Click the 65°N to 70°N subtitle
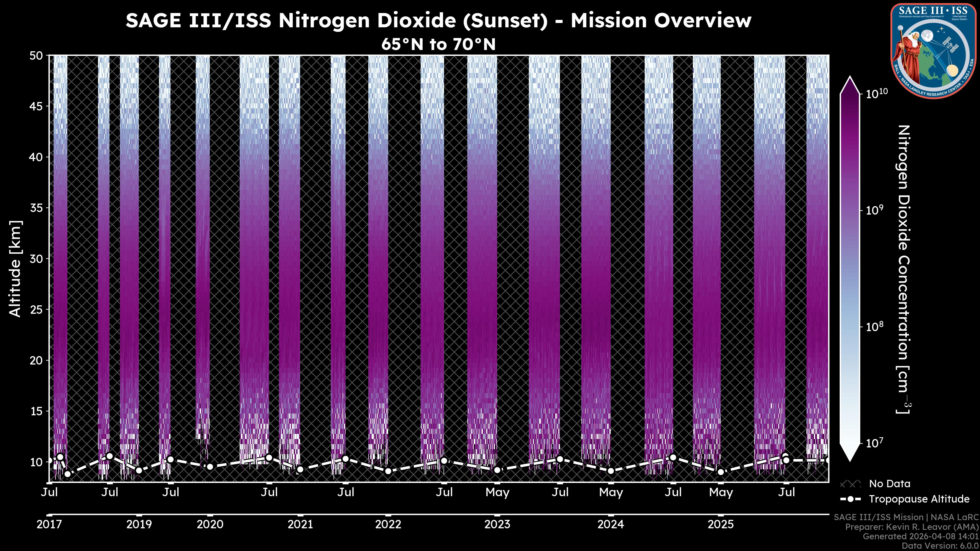980x551 pixels. [438, 44]
